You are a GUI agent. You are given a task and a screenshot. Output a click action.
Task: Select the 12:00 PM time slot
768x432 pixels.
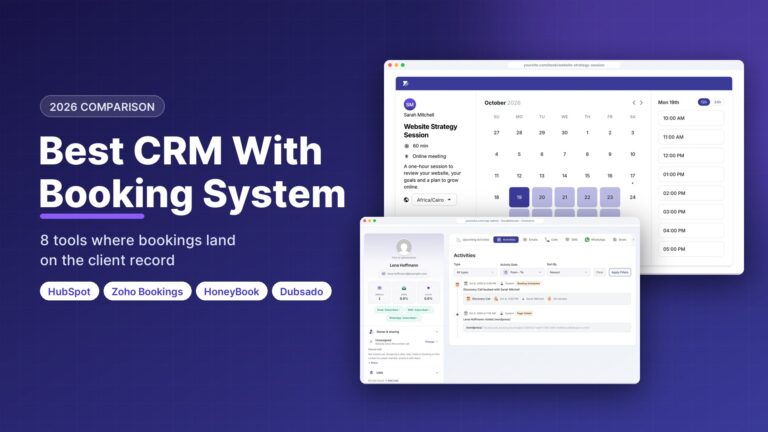[690, 156]
